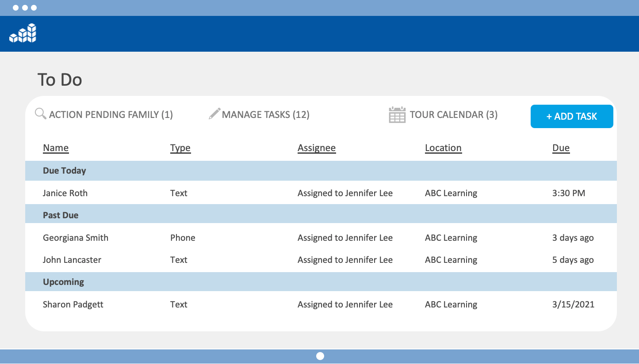Click the Text type in John Lancaster row
Image resolution: width=639 pixels, height=364 pixels.
179,260
